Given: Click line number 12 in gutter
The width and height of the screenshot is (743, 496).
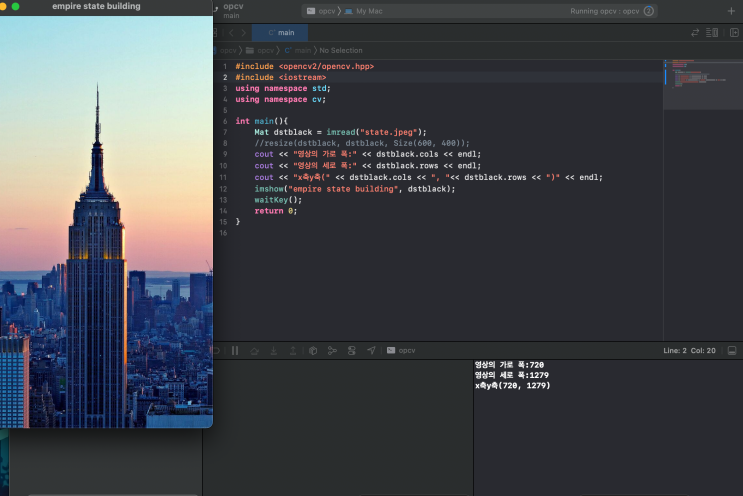Looking at the screenshot, I should tap(223, 189).
